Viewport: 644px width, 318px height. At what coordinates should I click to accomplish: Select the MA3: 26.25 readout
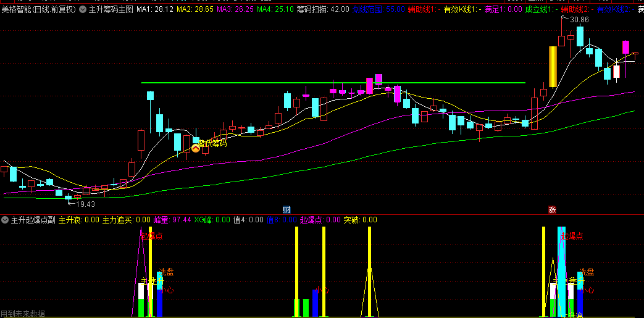235,9
